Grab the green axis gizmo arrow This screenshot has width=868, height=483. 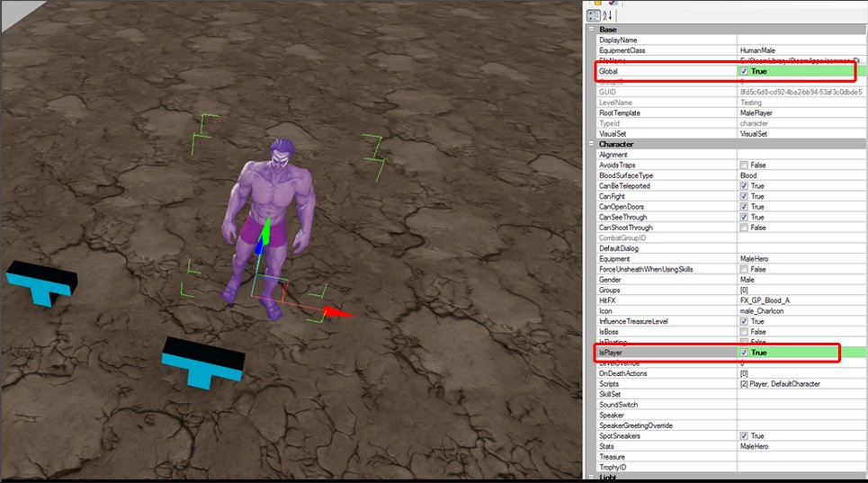265,231
